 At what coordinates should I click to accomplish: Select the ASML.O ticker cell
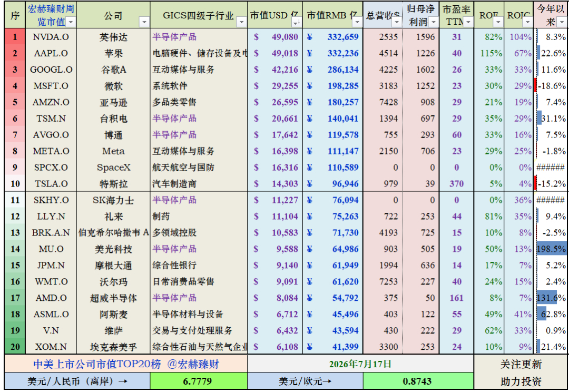51,315
